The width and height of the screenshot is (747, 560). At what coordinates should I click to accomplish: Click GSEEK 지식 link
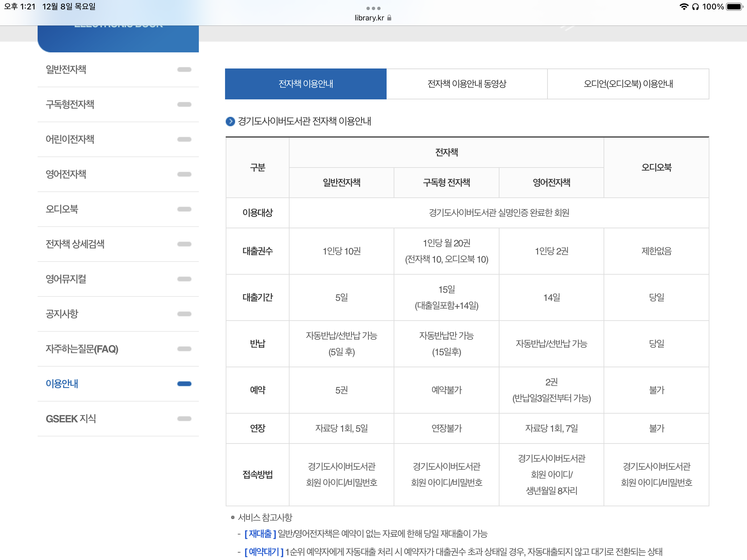click(x=71, y=419)
